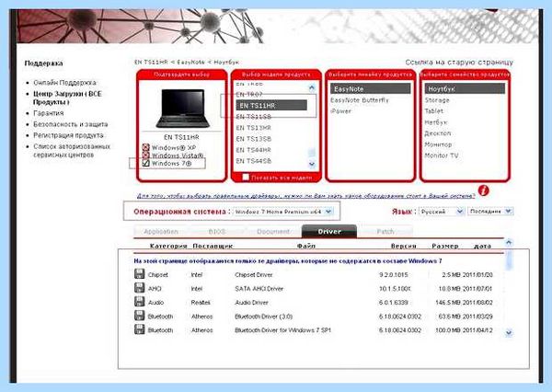
Task: Toggle the Windows 7 checkbox
Action: click(145, 163)
